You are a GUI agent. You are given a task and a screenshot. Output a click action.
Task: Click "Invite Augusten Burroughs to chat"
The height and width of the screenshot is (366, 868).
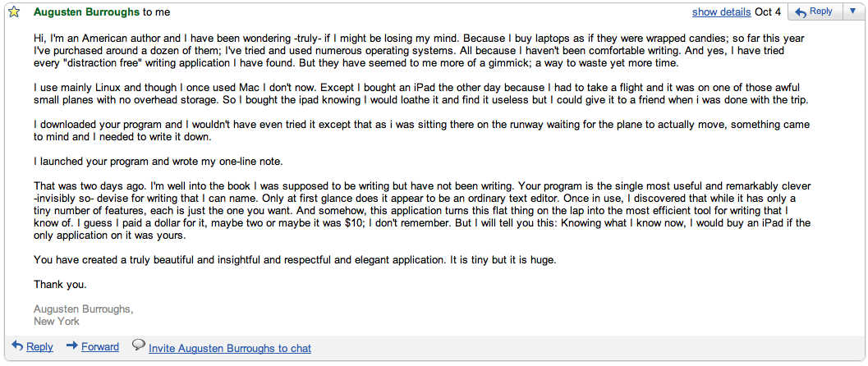pyautogui.click(x=230, y=348)
